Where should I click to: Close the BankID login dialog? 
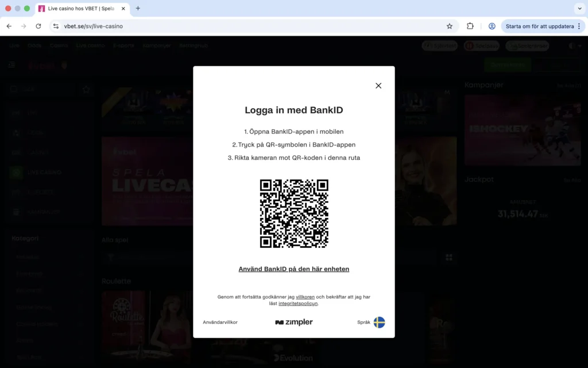(x=378, y=86)
